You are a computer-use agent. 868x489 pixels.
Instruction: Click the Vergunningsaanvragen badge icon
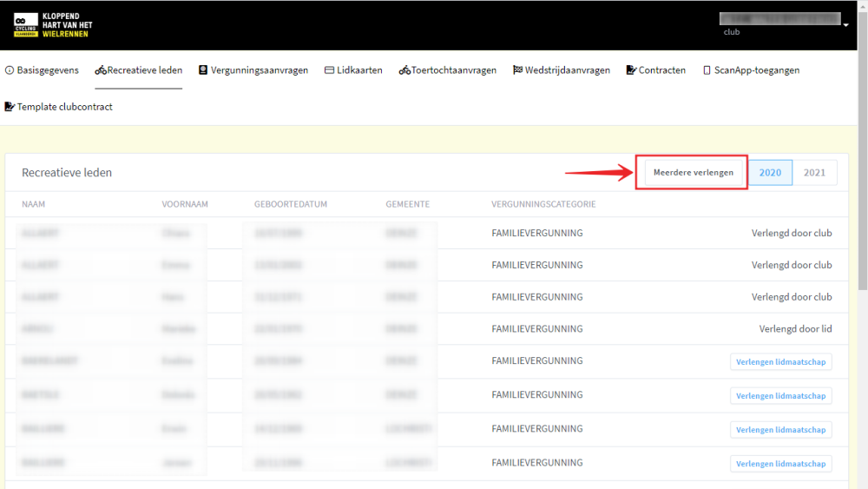point(203,69)
